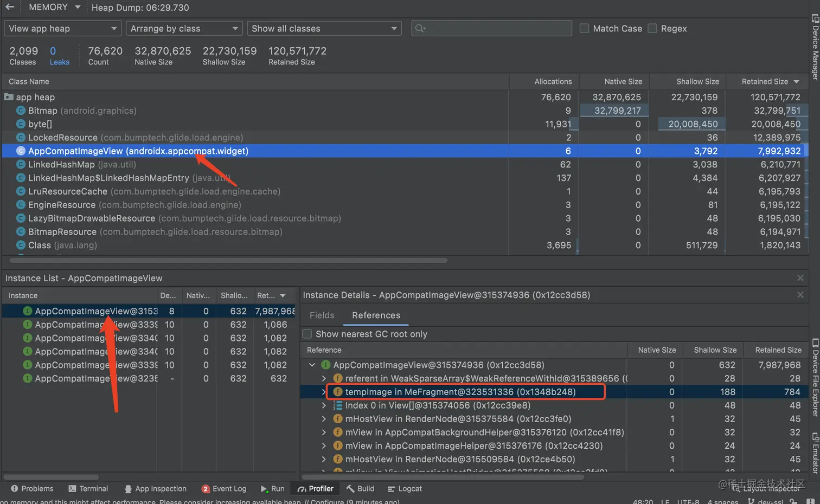Click the Ret... column sort arrow in Instance List
820x504 pixels.
(x=283, y=295)
